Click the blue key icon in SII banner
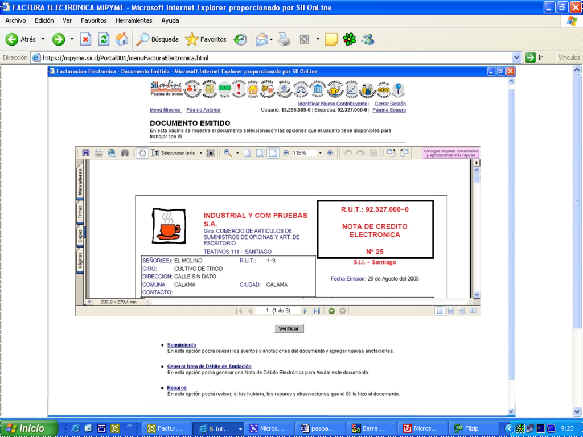This screenshot has height=437, width=583. [x=398, y=89]
